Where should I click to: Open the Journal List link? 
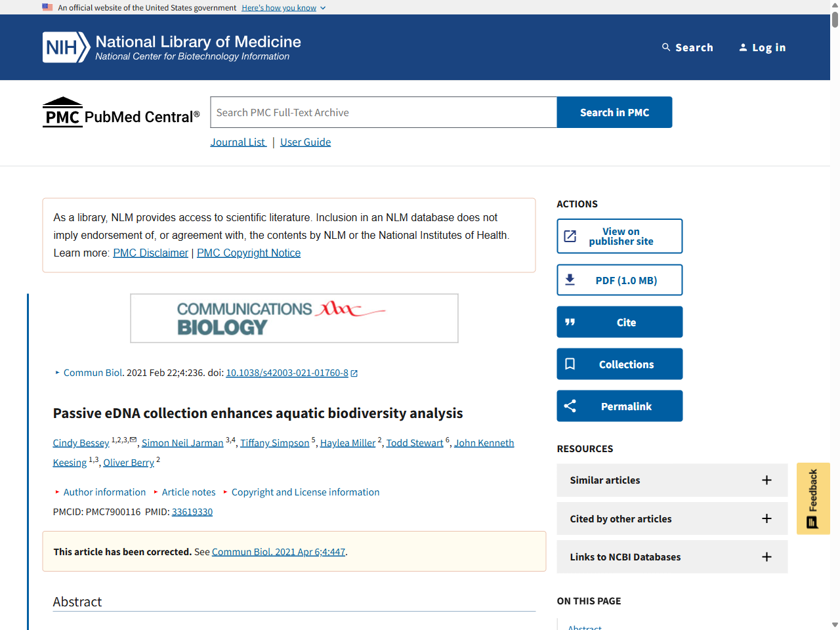click(238, 142)
